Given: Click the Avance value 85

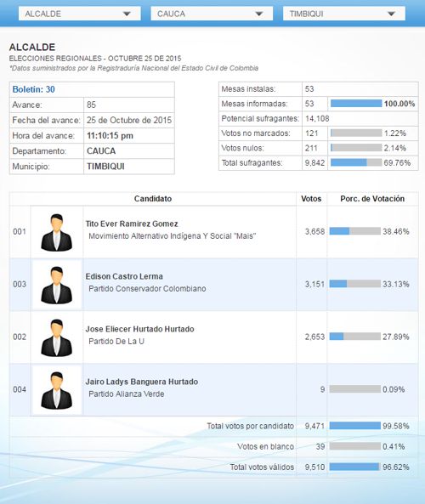Looking at the screenshot, I should click(x=91, y=105).
